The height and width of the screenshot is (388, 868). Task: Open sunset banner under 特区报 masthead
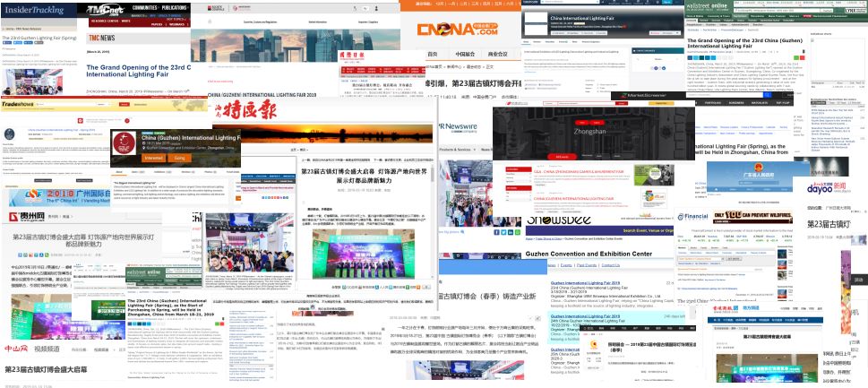point(322,134)
